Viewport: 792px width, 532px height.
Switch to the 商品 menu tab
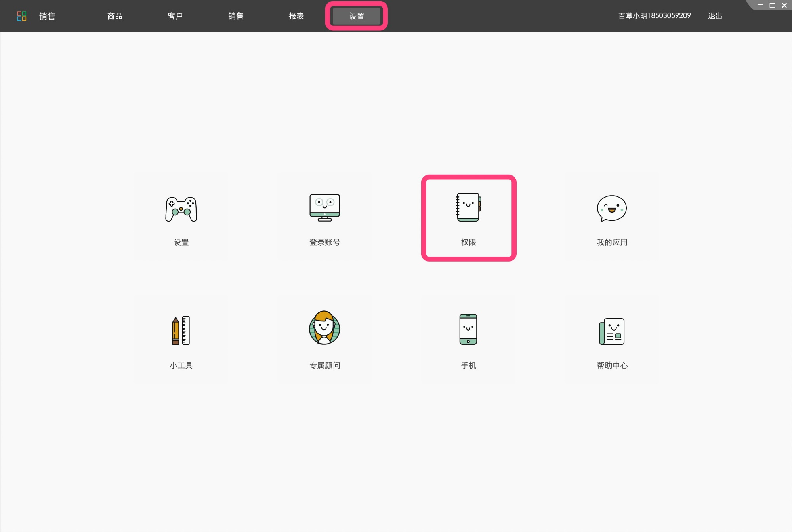pyautogui.click(x=115, y=16)
